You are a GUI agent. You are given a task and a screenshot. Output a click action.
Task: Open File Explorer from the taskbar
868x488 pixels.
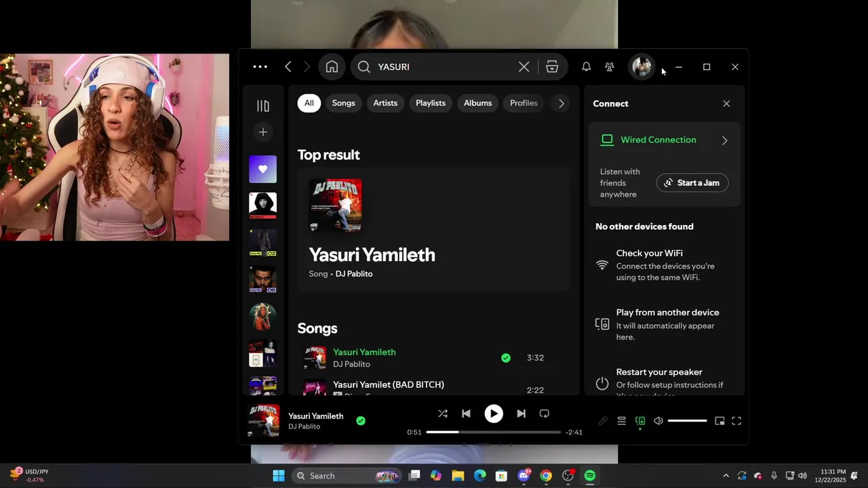tap(458, 476)
